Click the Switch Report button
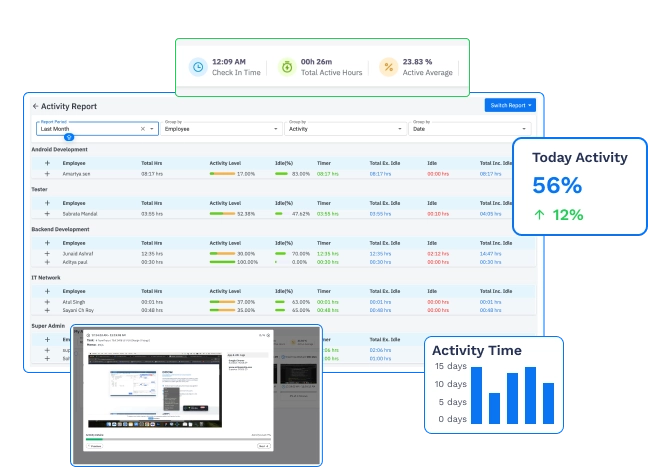This screenshot has height=472, width=648. 511,105
